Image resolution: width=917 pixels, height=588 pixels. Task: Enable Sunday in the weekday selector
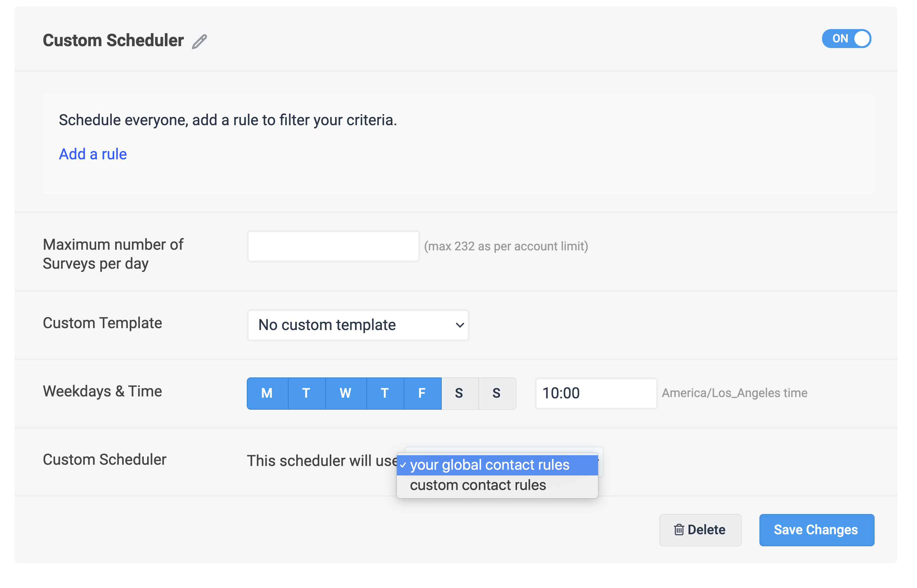496,393
